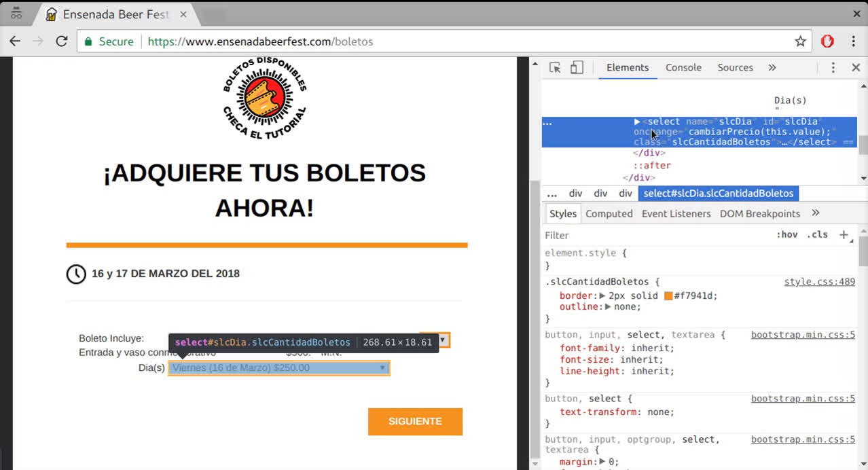Click the add new style rule plus icon
This screenshot has height=470, width=868.
[x=844, y=235]
